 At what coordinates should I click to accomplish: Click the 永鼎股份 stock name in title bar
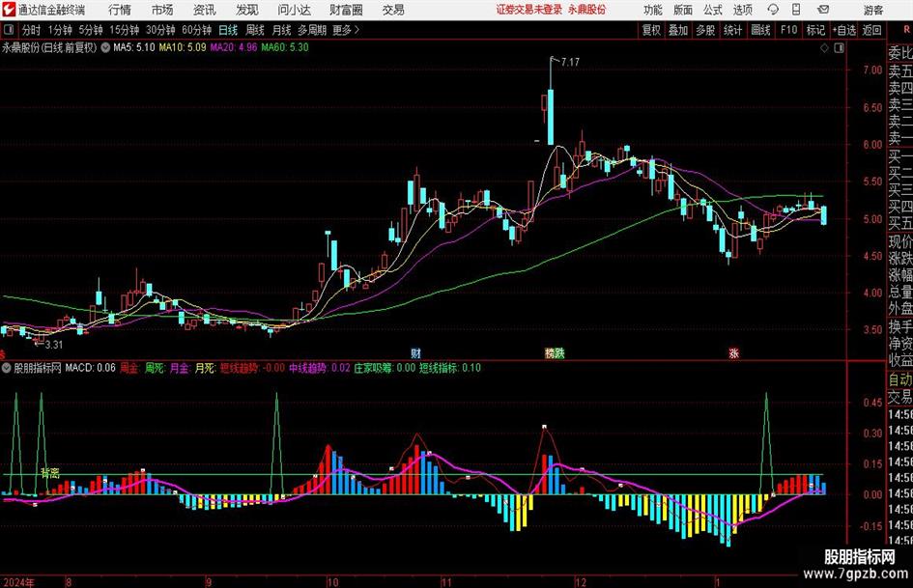tap(587, 10)
